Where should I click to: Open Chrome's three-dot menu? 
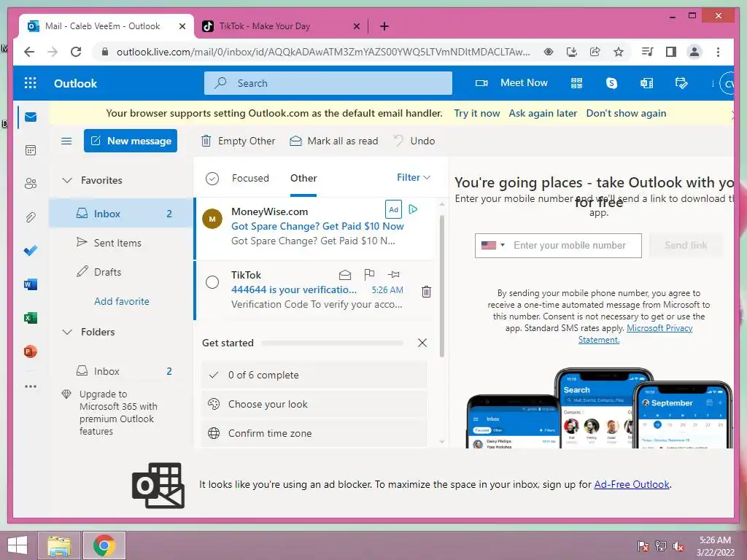coord(718,52)
